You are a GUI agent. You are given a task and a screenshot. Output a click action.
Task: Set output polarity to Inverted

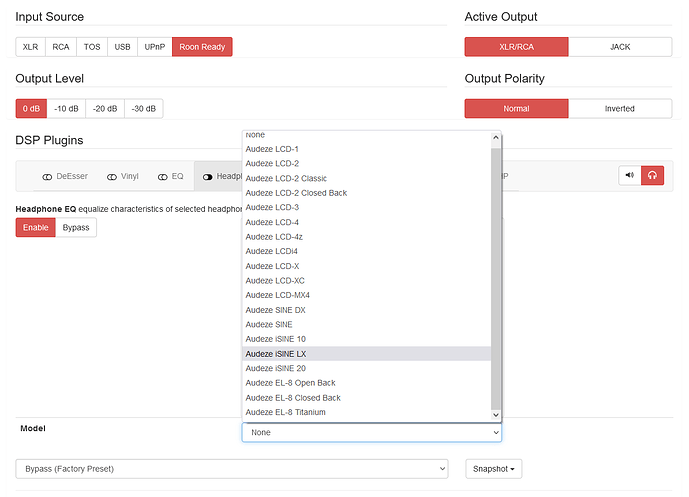click(x=620, y=109)
